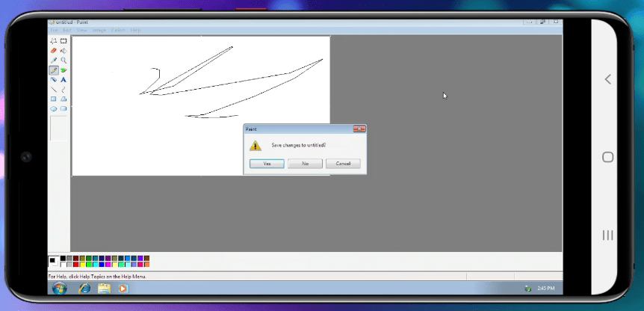Pick the magenta palette color
Screen dimensions: 644x311
pos(108,264)
